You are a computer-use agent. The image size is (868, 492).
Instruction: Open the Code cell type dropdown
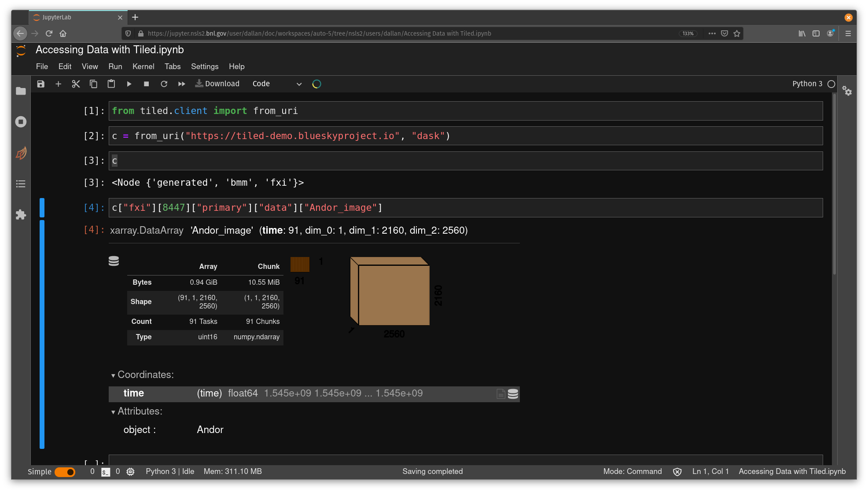point(277,84)
